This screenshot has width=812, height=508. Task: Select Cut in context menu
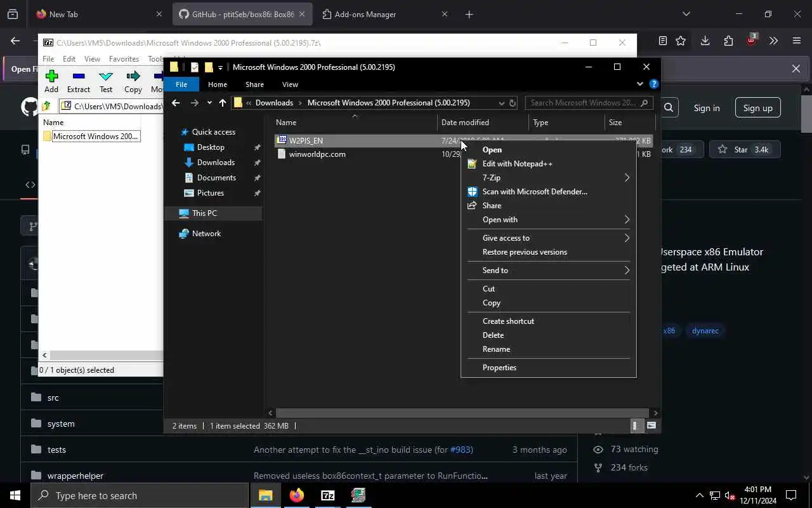coord(488,289)
